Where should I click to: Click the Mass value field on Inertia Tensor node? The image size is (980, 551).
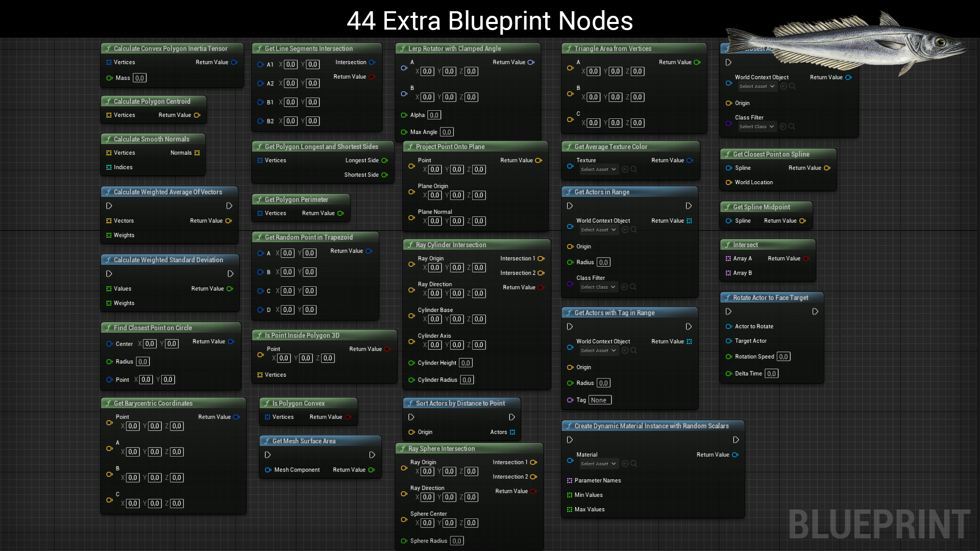[139, 78]
